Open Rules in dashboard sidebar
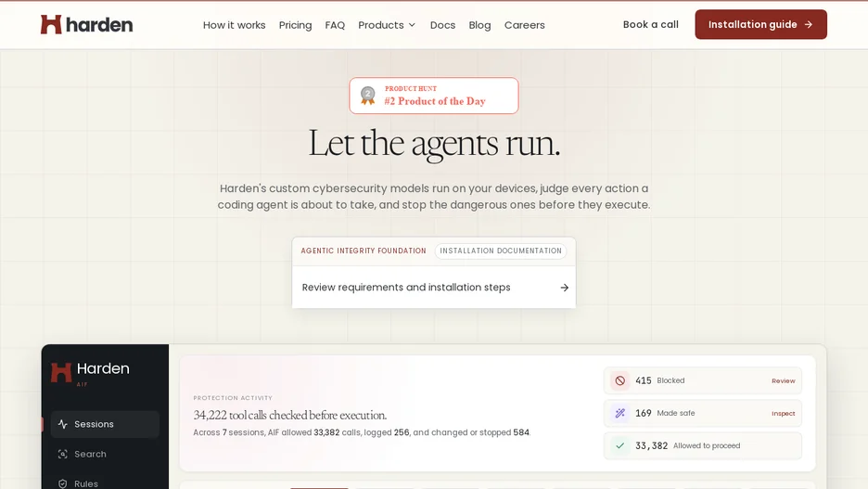This screenshot has width=868, height=489. [x=105, y=483]
